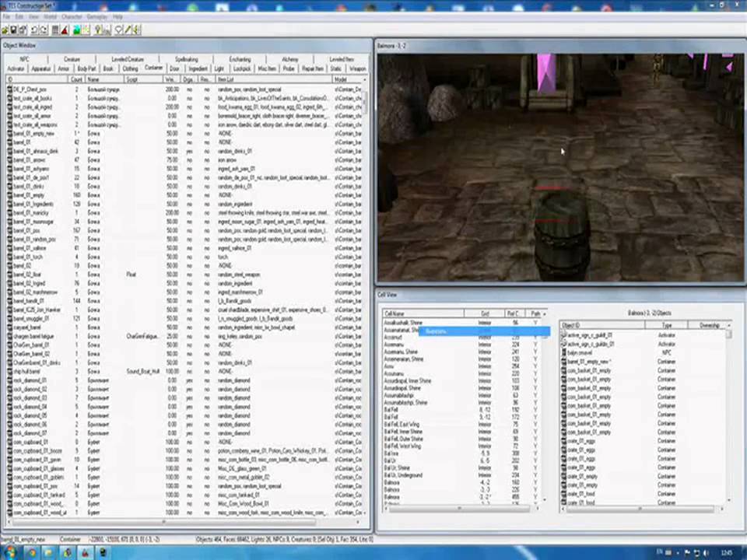Switch to the Static tab
This screenshot has width=747, height=560.
tap(336, 68)
